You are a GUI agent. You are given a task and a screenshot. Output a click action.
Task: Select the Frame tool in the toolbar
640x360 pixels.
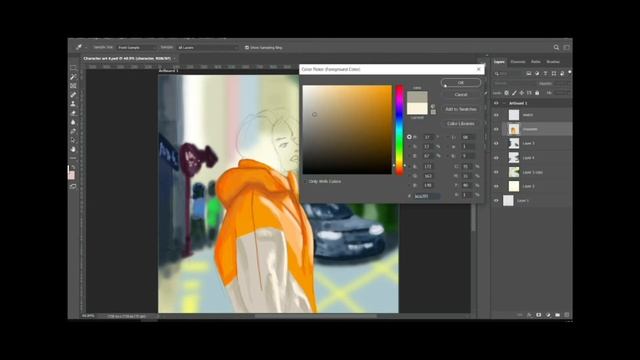pyautogui.click(x=73, y=86)
